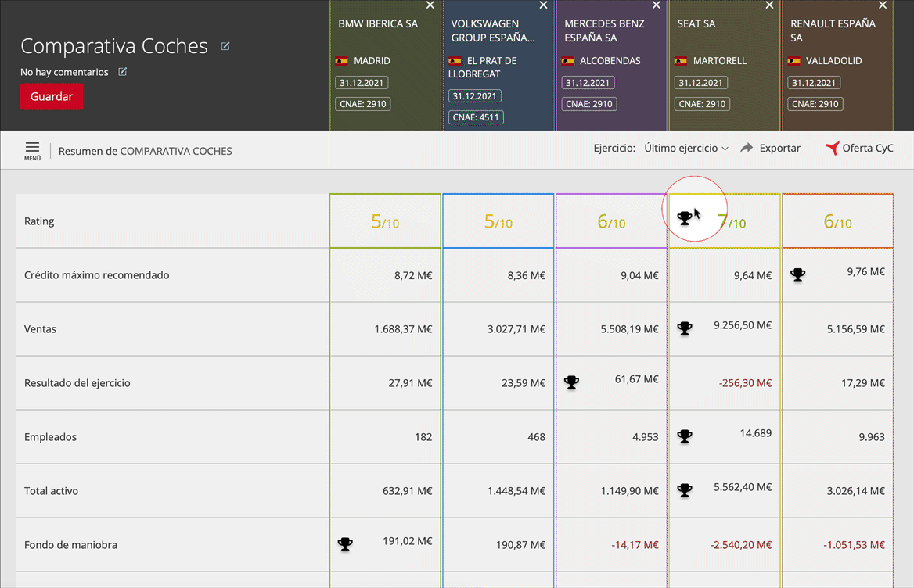This screenshot has height=588, width=914.
Task: Click trophy icon in SEAT Rating cell
Action: coord(685,217)
